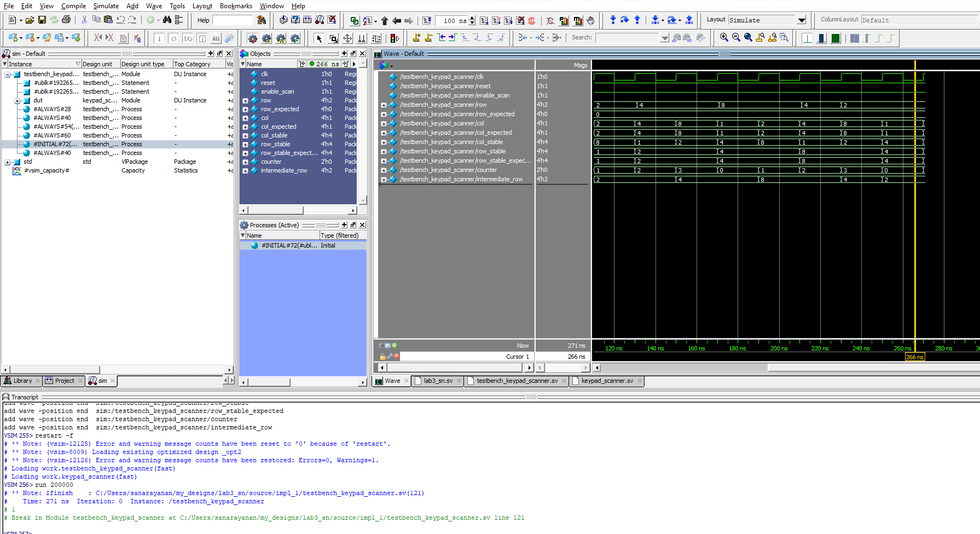
Task: Toggle the lock icon on Cursor 1
Action: 382,357
